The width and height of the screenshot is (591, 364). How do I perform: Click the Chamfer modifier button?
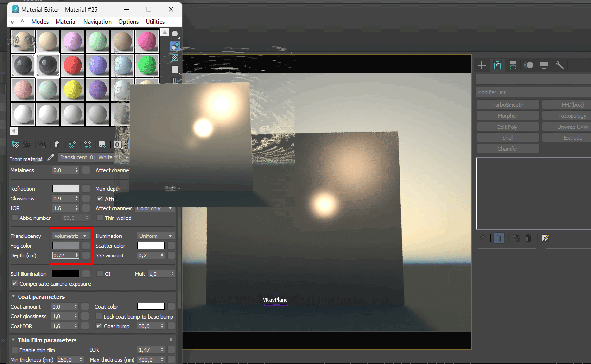508,149
